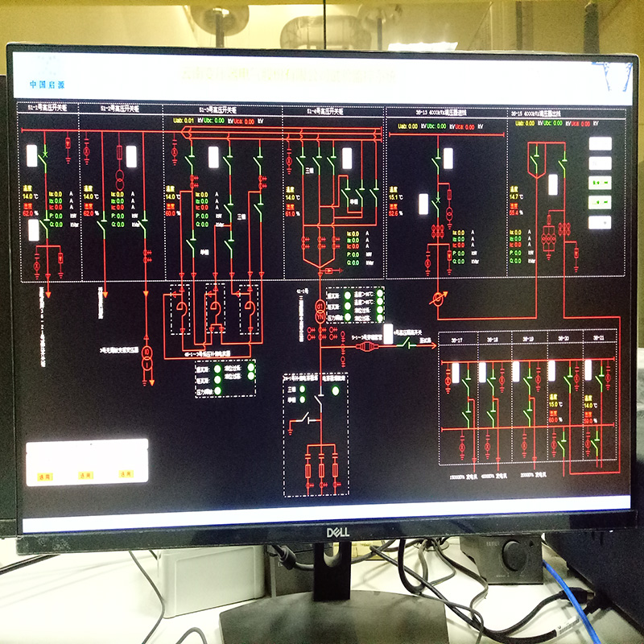This screenshot has width=644, height=644.
Task: Click the transformer symbol in second cabinet
Action: (119, 180)
